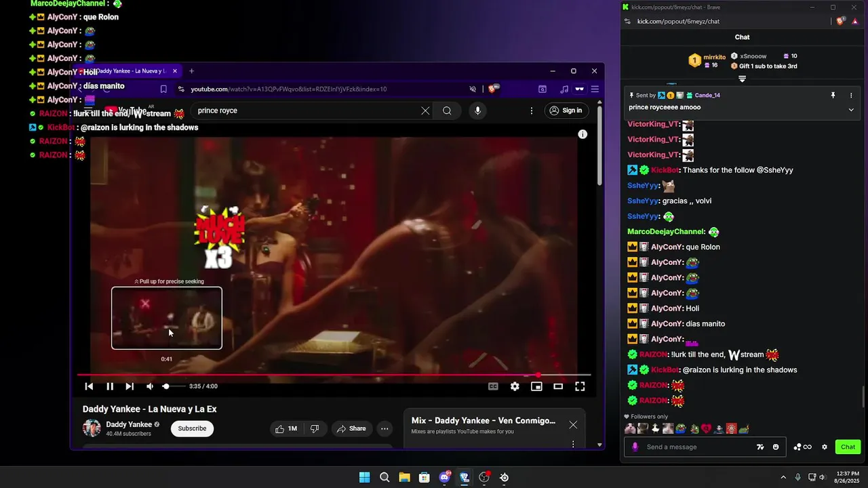The image size is (868, 488).
Task: Open Brave Shields icon in Kick chat window
Action: tap(842, 21)
